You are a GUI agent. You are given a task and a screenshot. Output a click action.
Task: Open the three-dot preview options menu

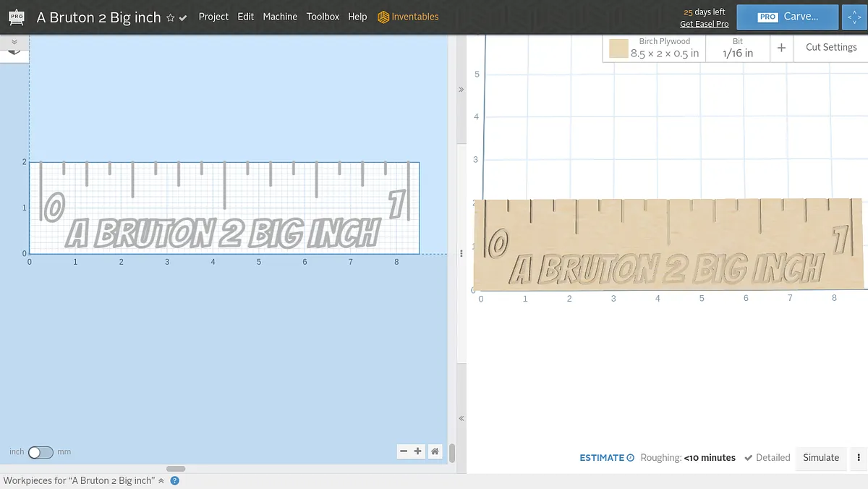click(858, 457)
